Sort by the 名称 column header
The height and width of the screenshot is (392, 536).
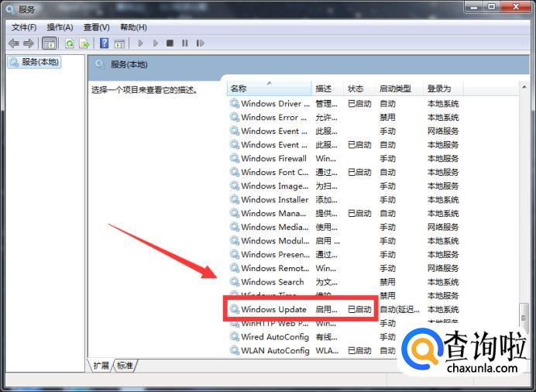[x=270, y=88]
